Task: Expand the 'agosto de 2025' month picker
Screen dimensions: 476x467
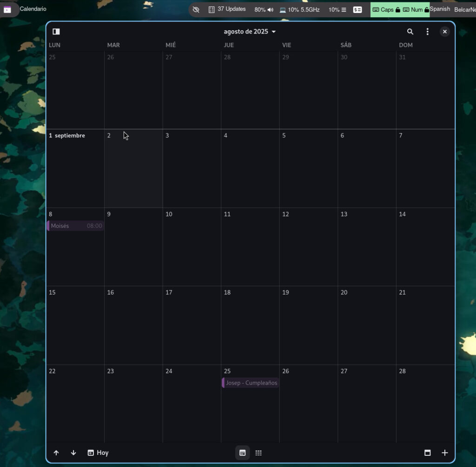Action: [250, 32]
